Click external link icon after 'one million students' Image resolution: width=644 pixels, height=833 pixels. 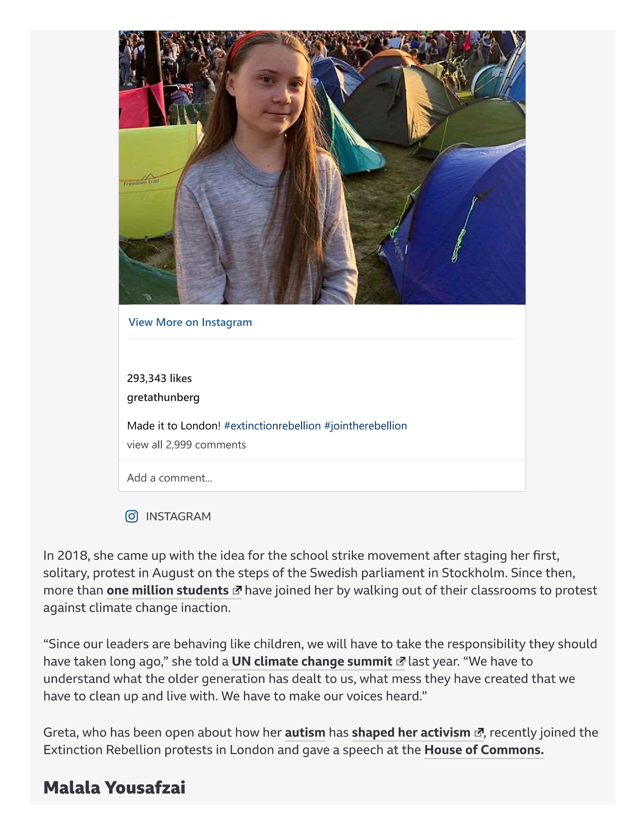pos(237,590)
